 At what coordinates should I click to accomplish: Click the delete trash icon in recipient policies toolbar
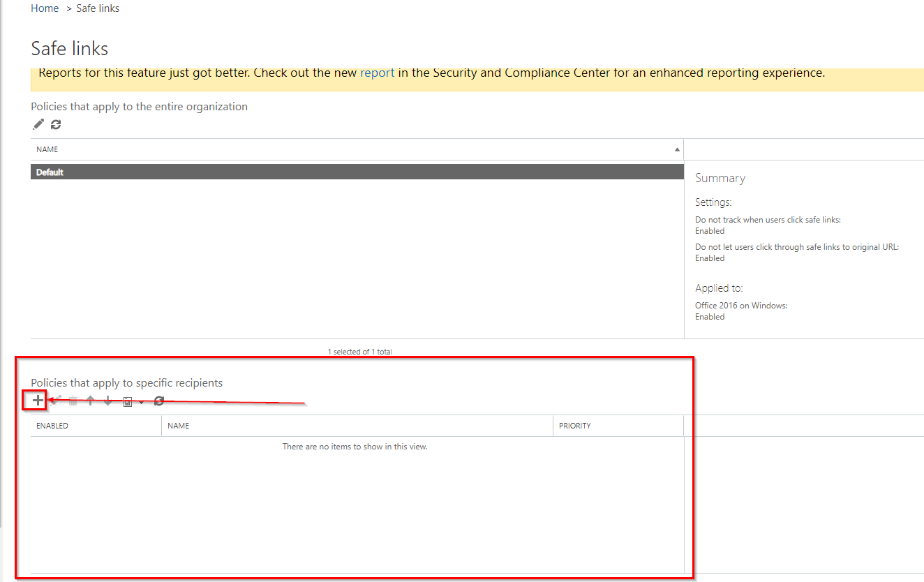73,401
